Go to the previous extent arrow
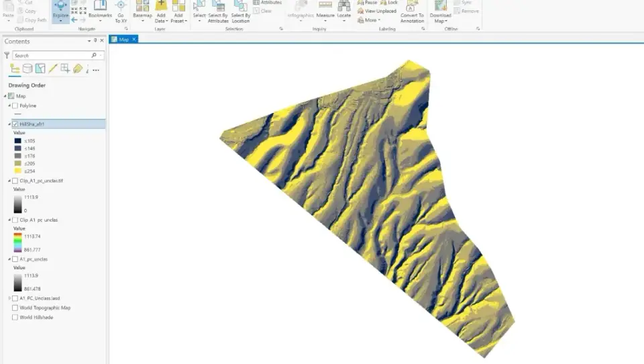This screenshot has width=644, height=364. [74, 19]
